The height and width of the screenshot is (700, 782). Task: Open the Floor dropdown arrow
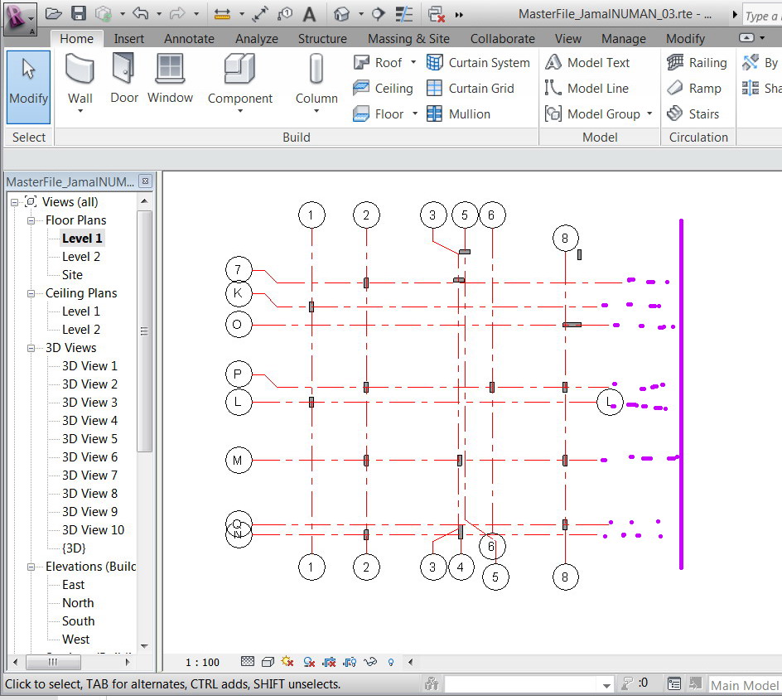[415, 113]
